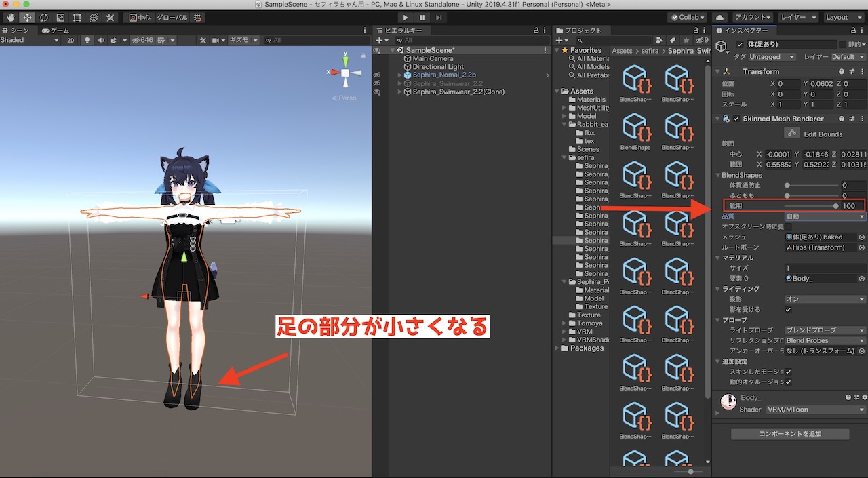868x478 pixels.
Task: Open the custom editor tools wrench icon
Action: tap(110, 17)
